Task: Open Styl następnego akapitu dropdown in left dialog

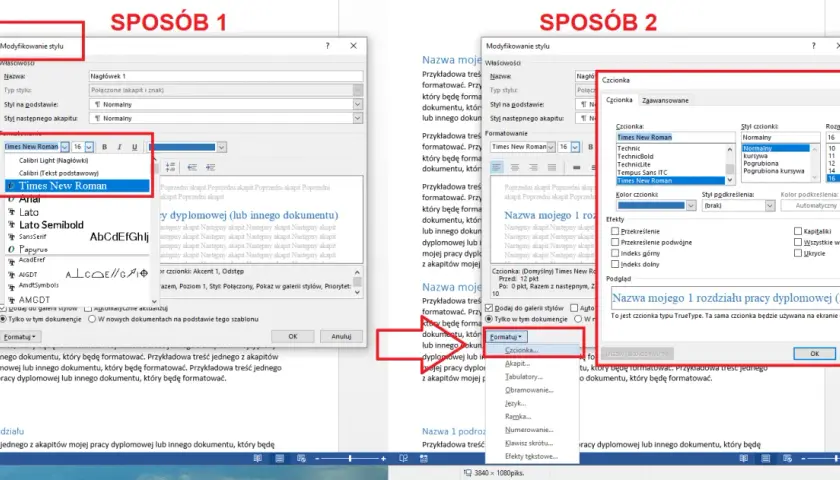Action: tap(357, 118)
